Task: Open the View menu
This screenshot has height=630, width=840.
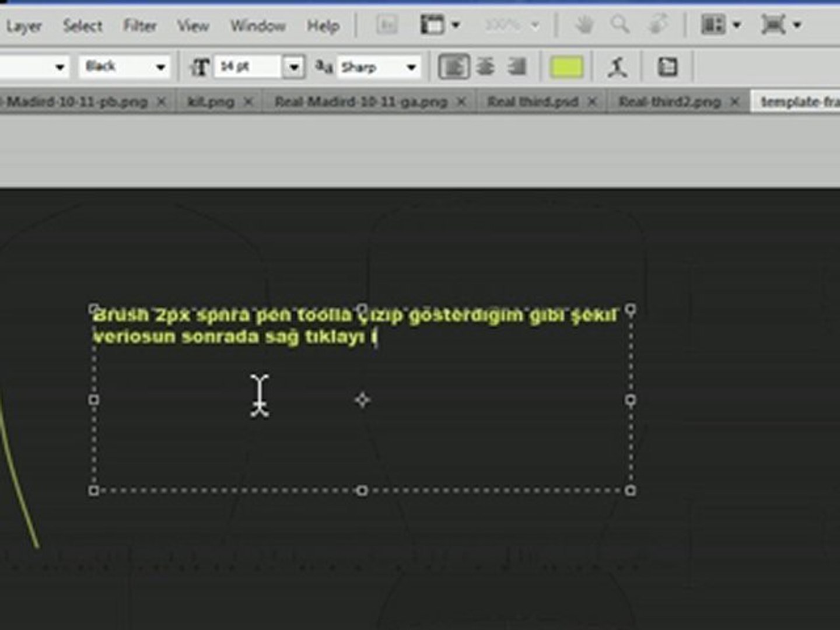Action: pyautogui.click(x=193, y=26)
